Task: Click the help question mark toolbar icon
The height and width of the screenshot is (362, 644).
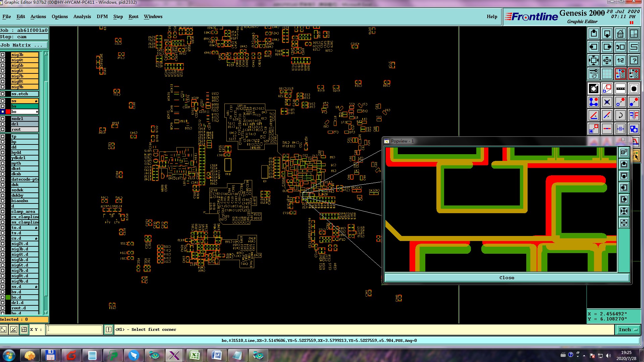Action: click(x=634, y=60)
